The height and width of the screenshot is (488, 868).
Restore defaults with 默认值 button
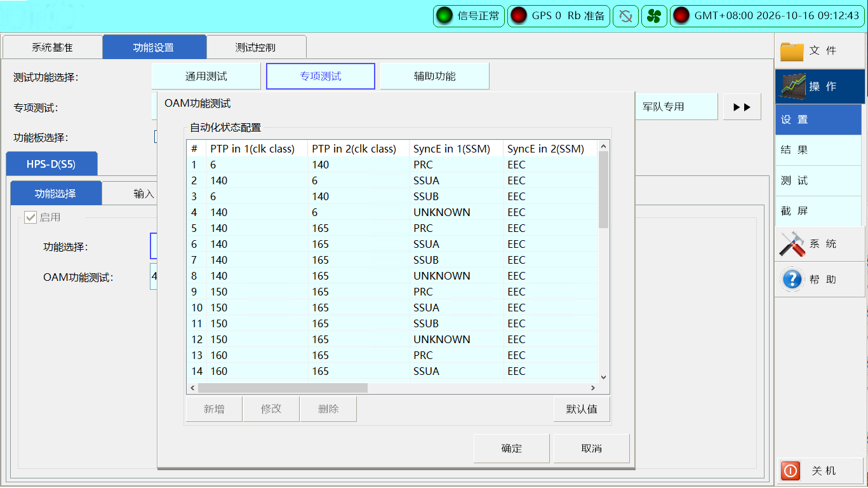pyautogui.click(x=582, y=409)
